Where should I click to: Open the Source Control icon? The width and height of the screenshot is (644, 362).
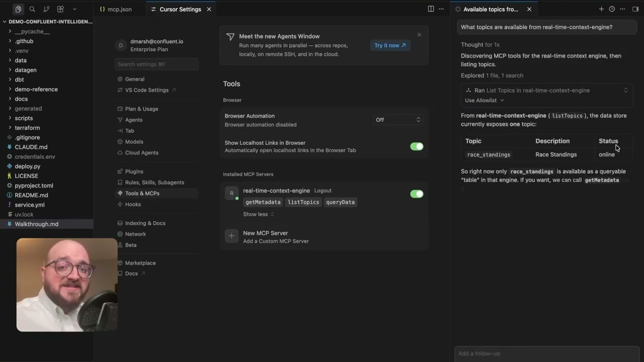(x=46, y=9)
